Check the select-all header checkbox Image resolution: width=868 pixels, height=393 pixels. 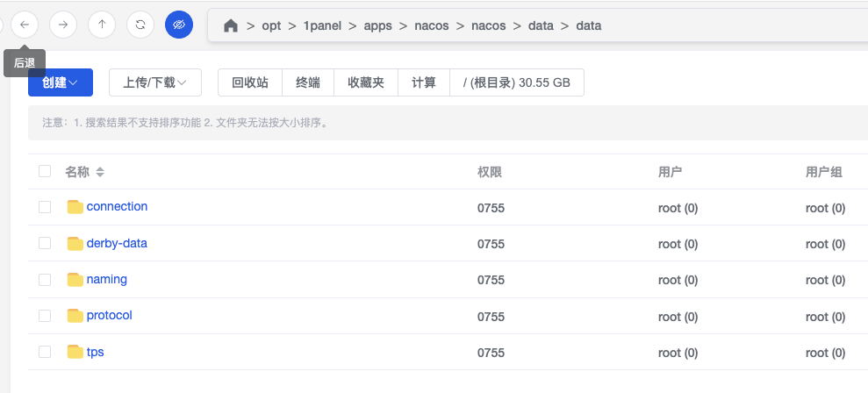click(45, 171)
